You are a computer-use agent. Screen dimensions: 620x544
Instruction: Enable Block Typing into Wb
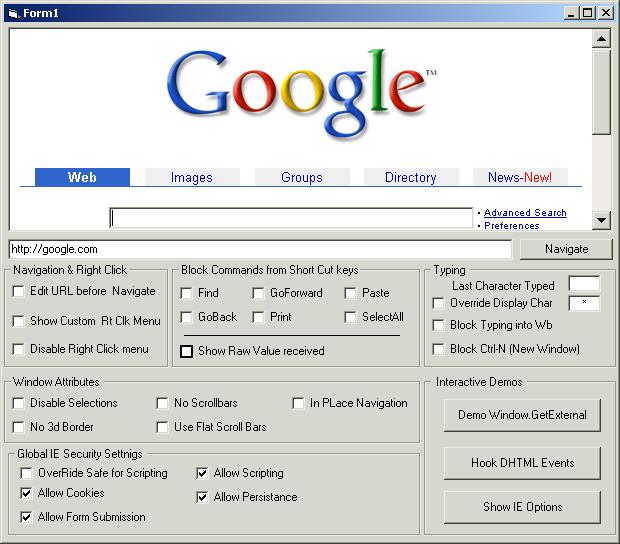coord(438,325)
